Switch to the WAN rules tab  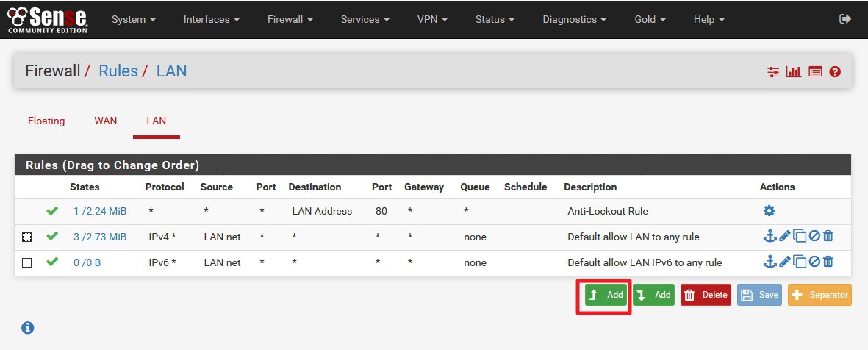(x=106, y=121)
